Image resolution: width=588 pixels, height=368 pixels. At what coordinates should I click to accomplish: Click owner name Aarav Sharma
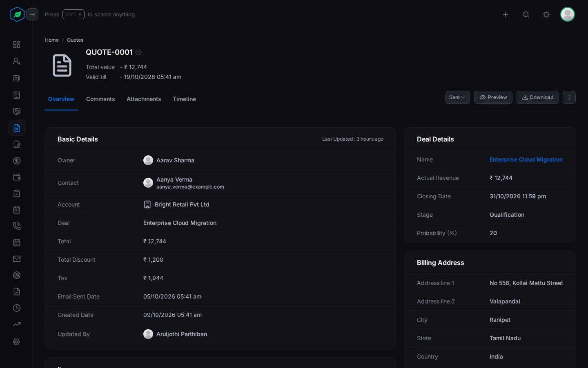click(x=175, y=160)
